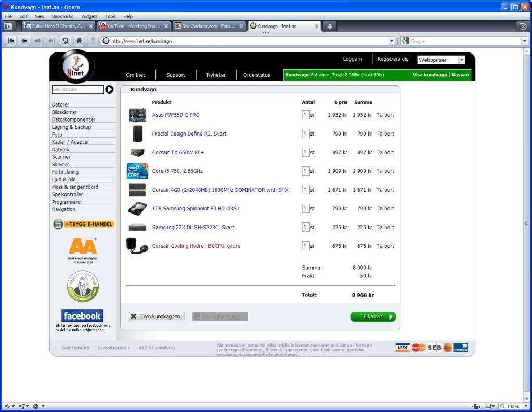Open the address bar history dropdown
532x412 pixels.
pyautogui.click(x=392, y=41)
